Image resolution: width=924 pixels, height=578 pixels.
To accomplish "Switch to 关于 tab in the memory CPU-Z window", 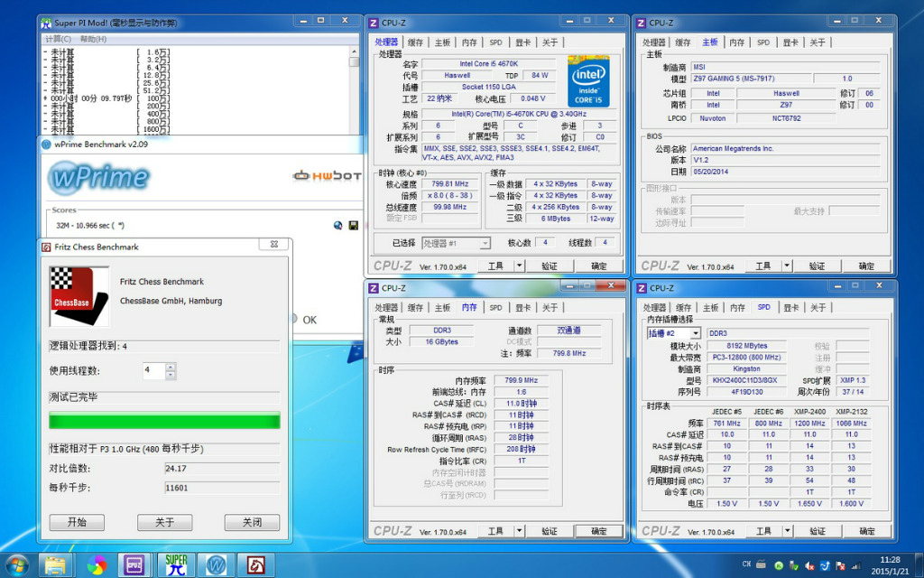I will point(550,308).
